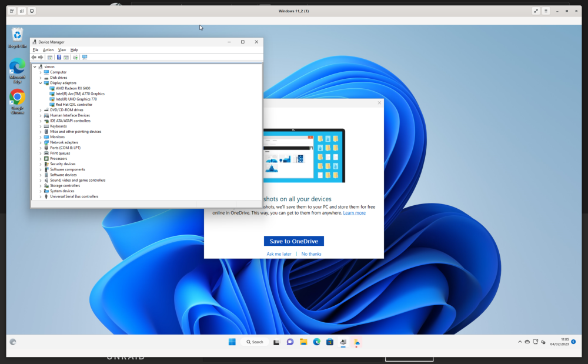This screenshot has height=364, width=588.
Task: Collapse the simon root node
Action: 35,66
